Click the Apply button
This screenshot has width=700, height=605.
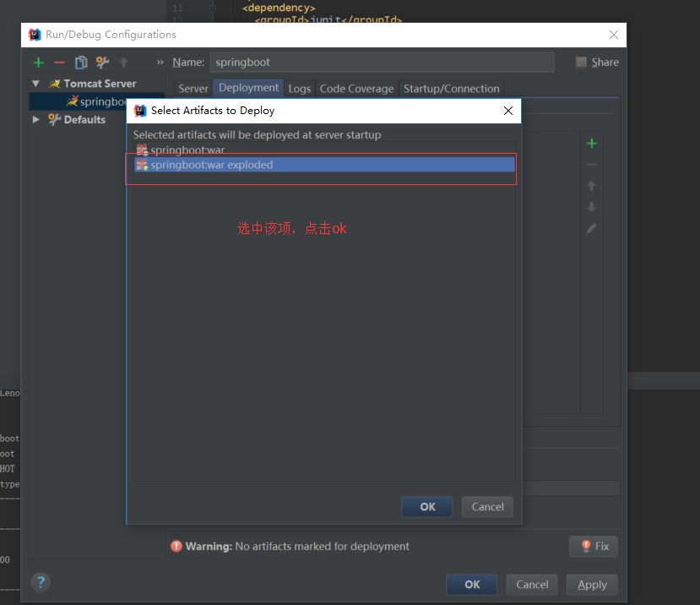point(593,585)
